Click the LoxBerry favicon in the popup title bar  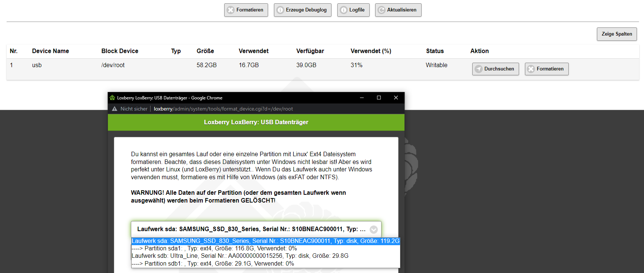click(112, 98)
